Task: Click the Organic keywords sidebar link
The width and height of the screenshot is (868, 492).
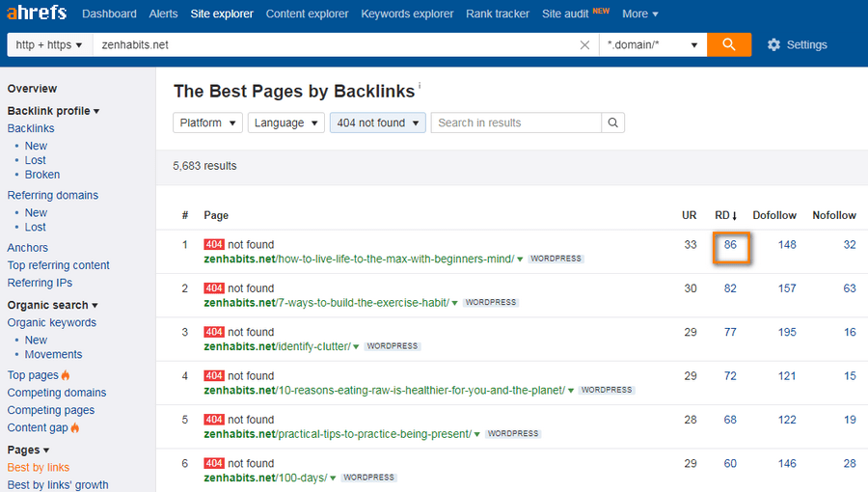Action: tap(51, 322)
